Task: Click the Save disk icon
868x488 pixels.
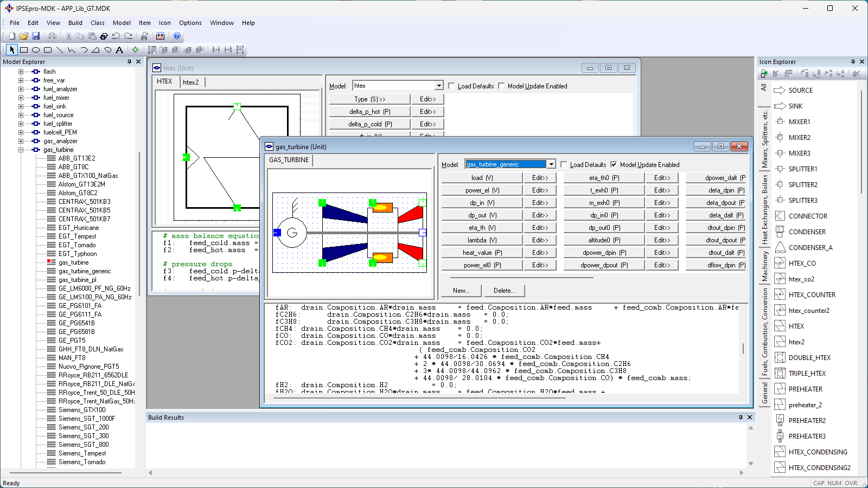Action: tap(36, 36)
